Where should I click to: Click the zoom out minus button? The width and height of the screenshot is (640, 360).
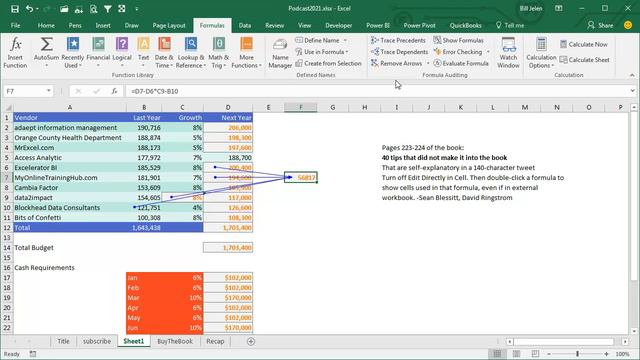pyautogui.click(x=549, y=354)
